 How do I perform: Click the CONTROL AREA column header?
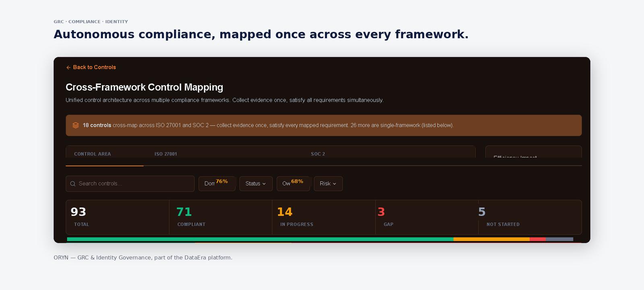point(93,154)
